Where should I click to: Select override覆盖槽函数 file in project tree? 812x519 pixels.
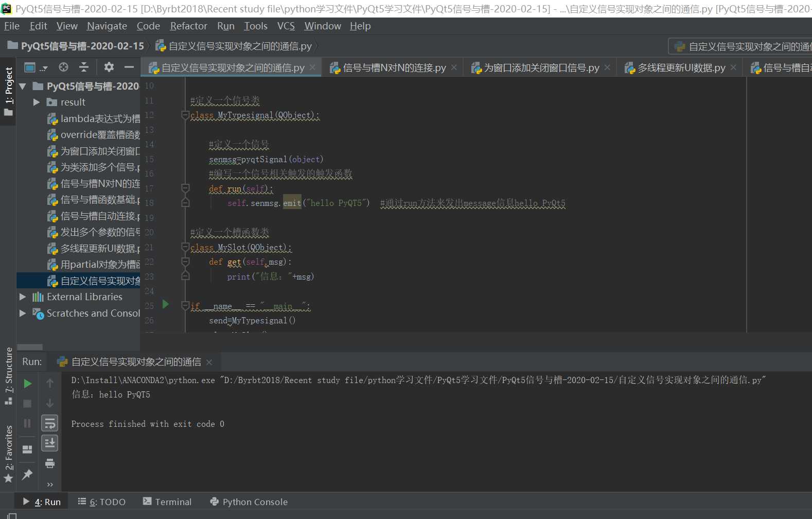coord(94,135)
